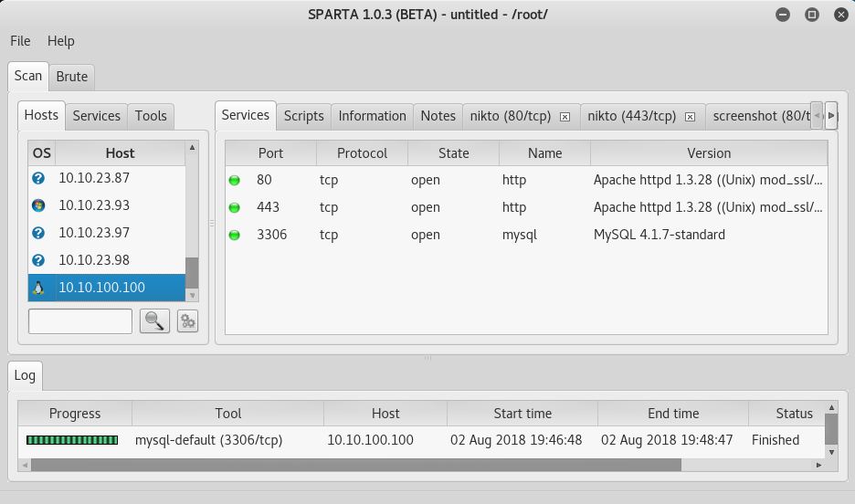The height and width of the screenshot is (504, 855).
Task: Click the mysql-default progress bar
Action: point(72,440)
